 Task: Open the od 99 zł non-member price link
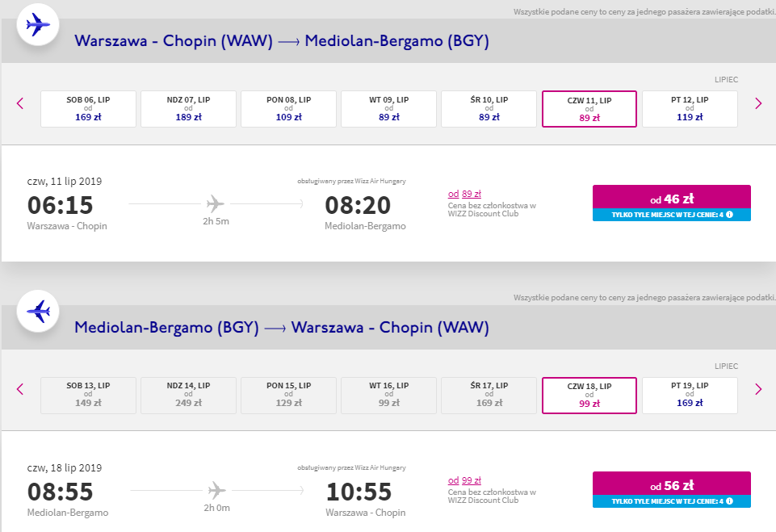[x=465, y=480]
